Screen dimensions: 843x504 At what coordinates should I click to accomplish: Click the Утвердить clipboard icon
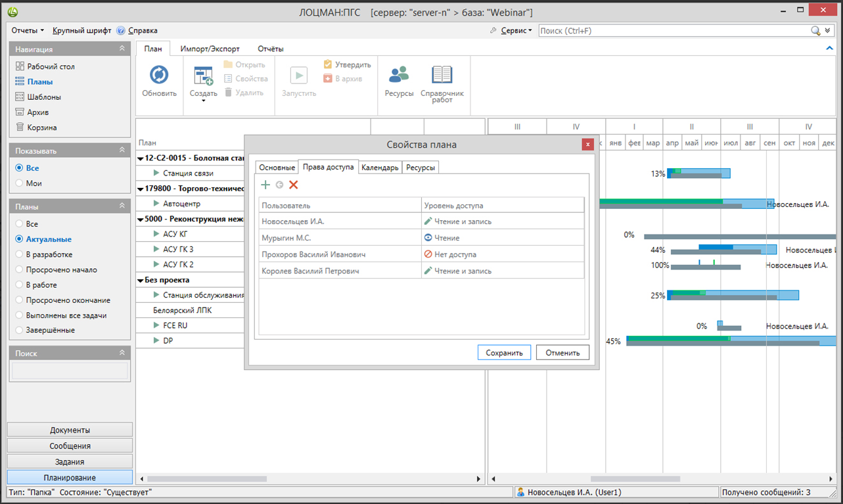[328, 64]
